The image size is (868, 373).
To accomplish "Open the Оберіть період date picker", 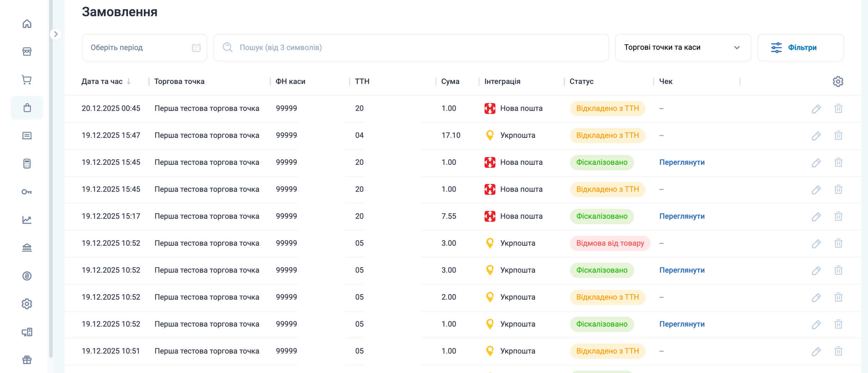I will pyautogui.click(x=144, y=47).
